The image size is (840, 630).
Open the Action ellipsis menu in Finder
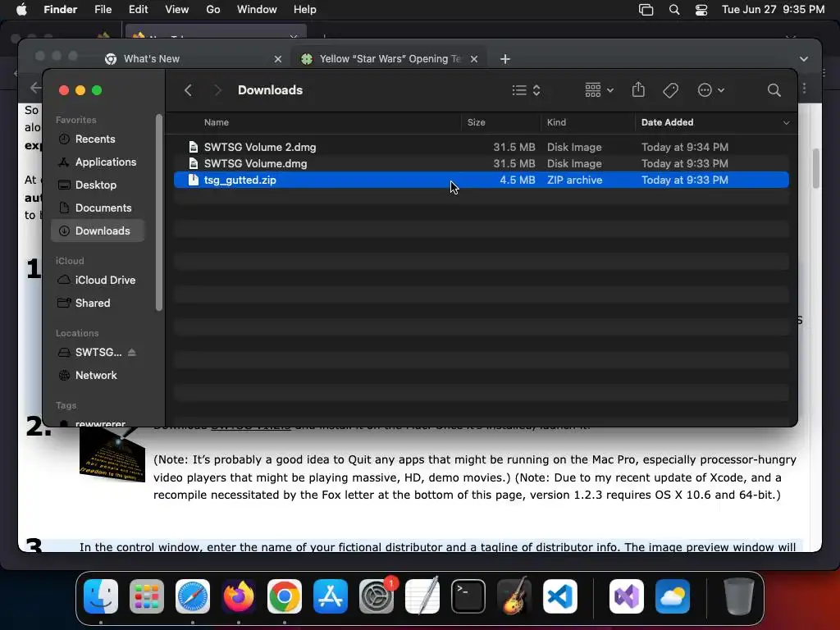coord(711,90)
